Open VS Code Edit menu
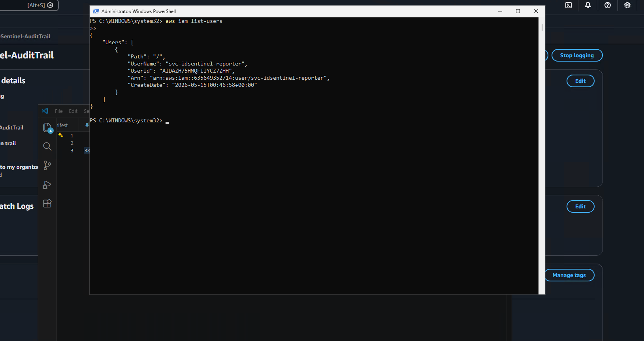 pos(73,111)
